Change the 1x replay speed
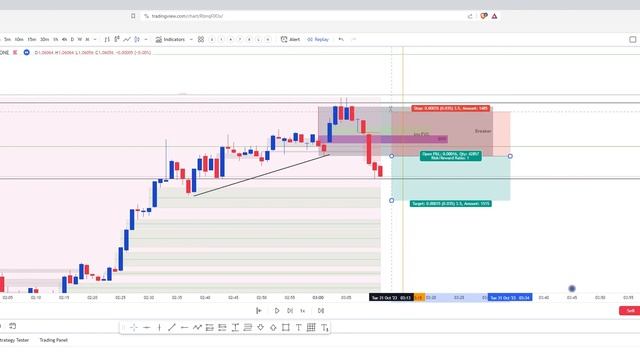Image resolution: width=640 pixels, height=360 pixels. pos(303,311)
